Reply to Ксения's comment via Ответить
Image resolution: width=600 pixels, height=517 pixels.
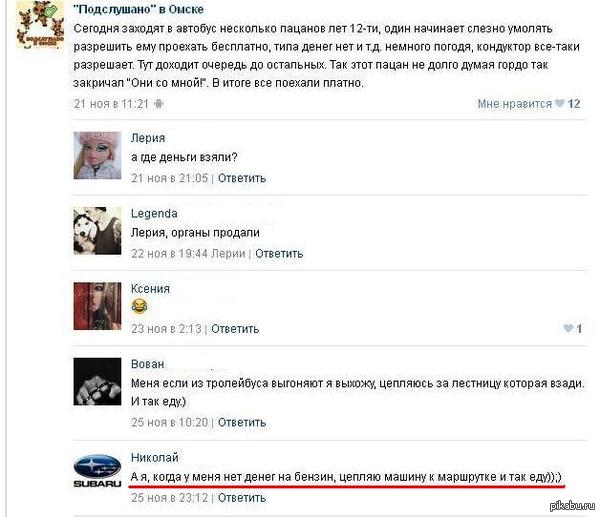coord(235,329)
